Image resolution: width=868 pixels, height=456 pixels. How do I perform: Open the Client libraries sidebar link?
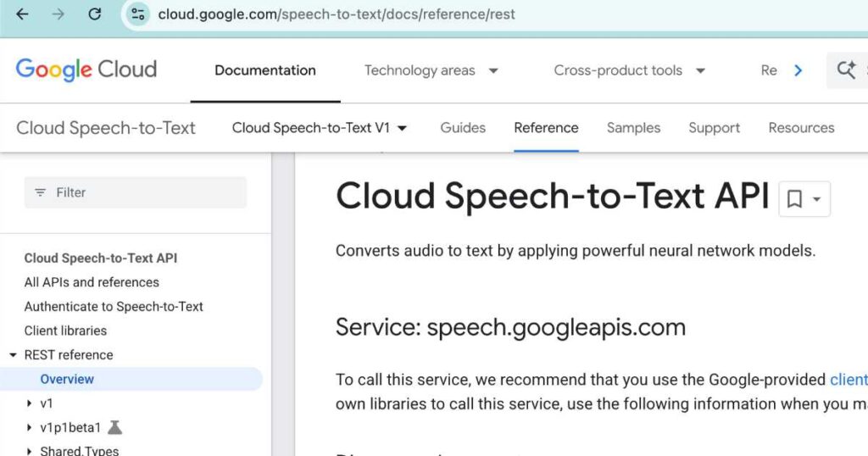(65, 331)
